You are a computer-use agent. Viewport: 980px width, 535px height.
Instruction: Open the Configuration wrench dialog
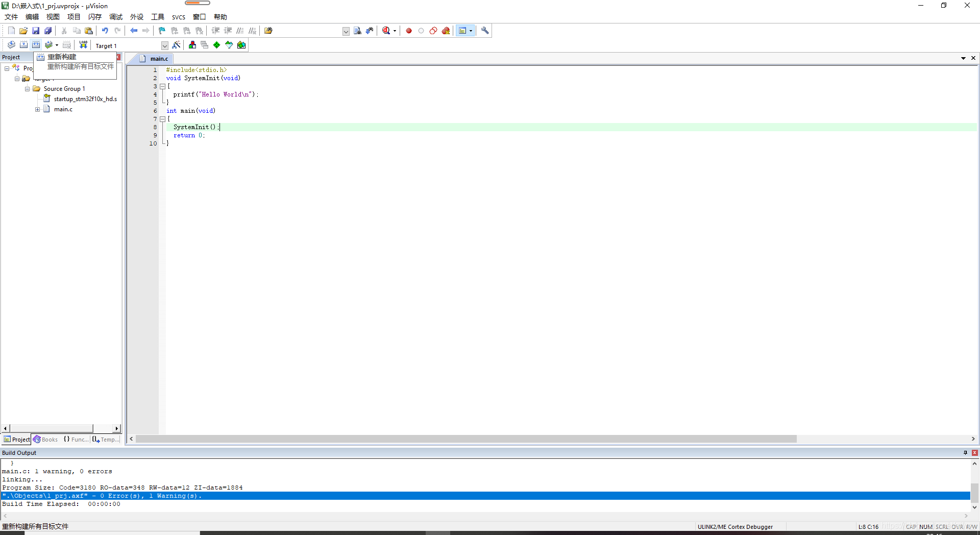click(x=485, y=31)
